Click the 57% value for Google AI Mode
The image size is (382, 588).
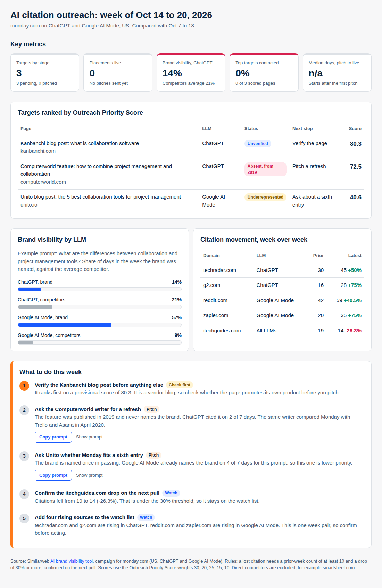coord(177,317)
